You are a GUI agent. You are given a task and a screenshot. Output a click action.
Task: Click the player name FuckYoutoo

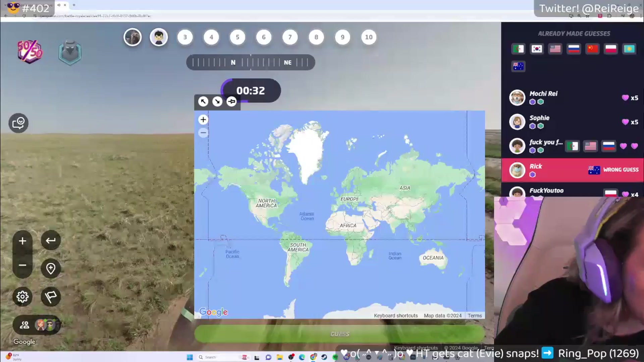click(546, 190)
